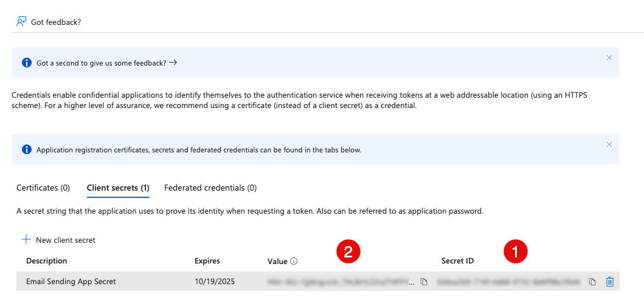Click info icon in feedback request banner
Viewport: 644px width, 306px height.
pos(26,63)
